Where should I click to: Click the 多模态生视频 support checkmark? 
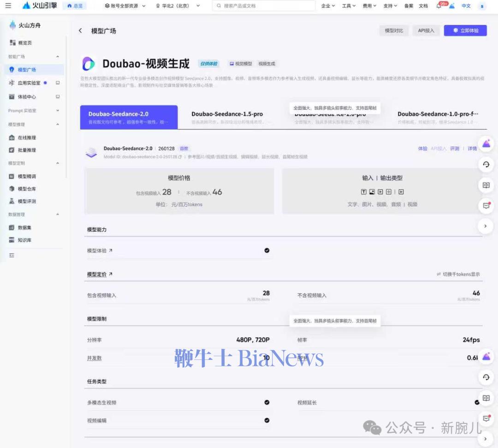click(x=267, y=402)
